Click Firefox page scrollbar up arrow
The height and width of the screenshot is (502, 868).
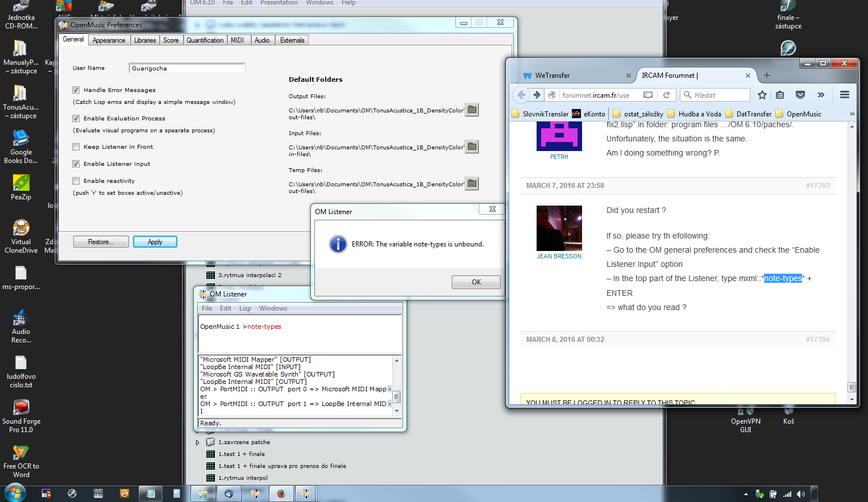click(x=852, y=125)
